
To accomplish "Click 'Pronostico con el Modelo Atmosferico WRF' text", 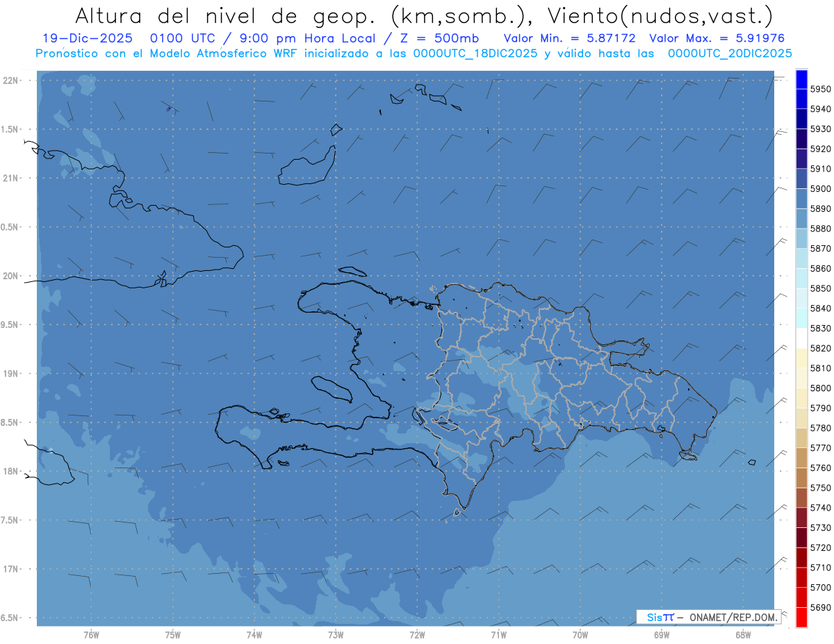I will (x=167, y=53).
